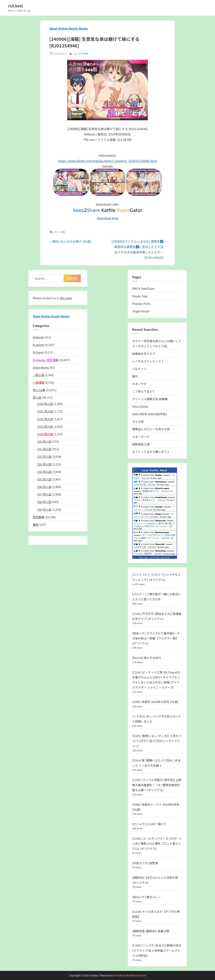The image size is (215, 980).
Task: Open the Popular Posts page
Action: pos(141,304)
